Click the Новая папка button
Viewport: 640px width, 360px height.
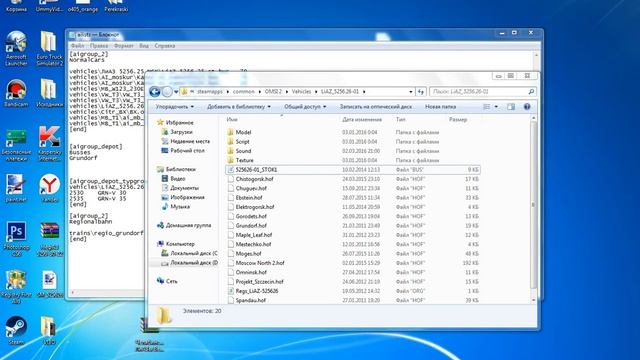coord(440,107)
